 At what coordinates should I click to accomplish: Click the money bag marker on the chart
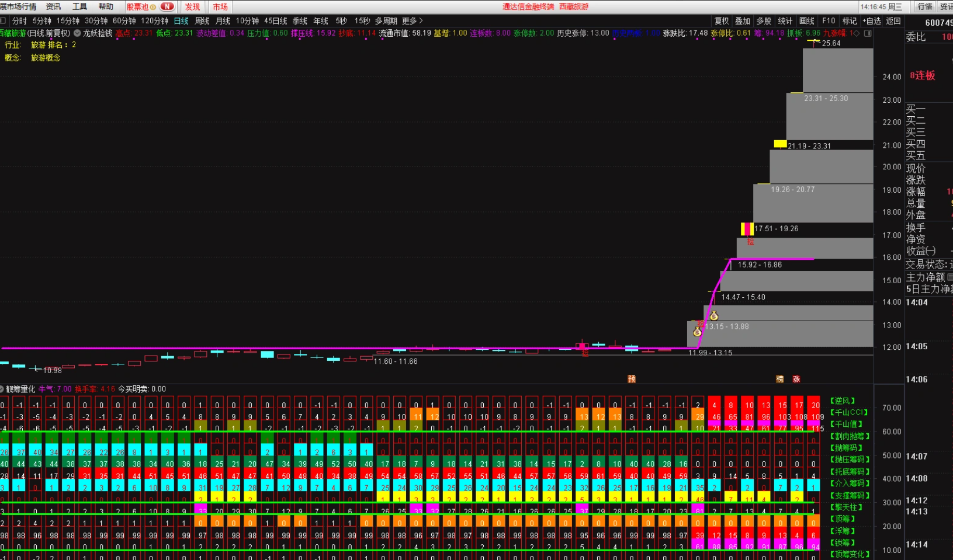713,316
